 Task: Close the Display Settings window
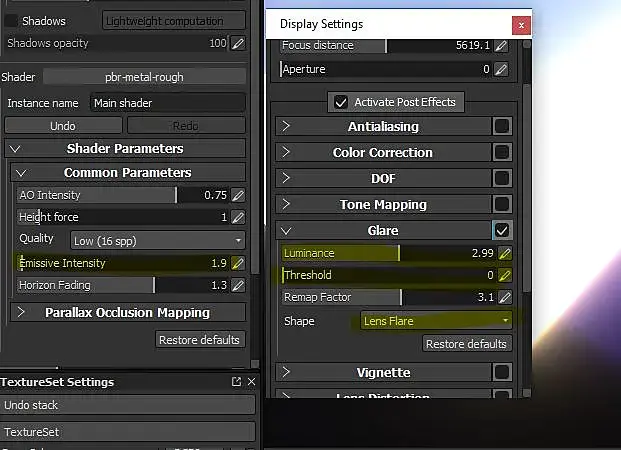click(521, 25)
